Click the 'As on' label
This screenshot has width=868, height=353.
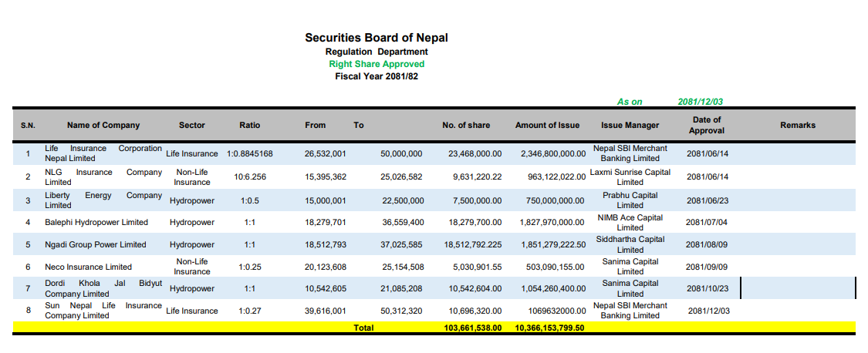click(630, 102)
